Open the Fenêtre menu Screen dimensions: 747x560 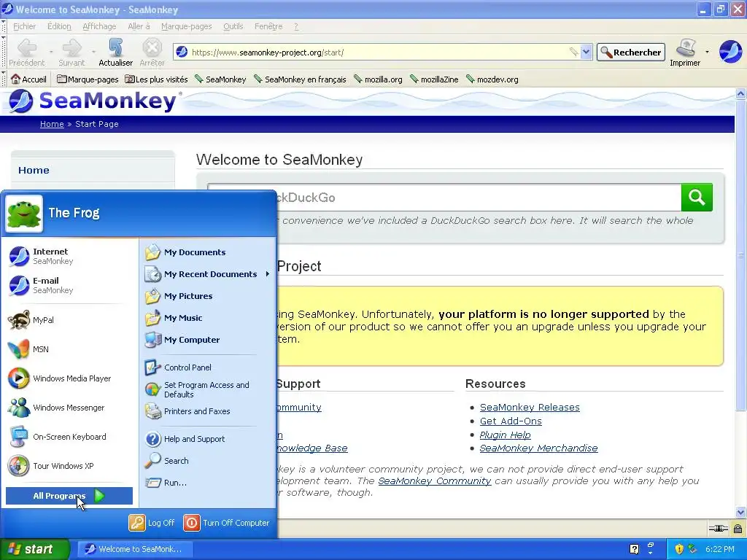tap(268, 26)
